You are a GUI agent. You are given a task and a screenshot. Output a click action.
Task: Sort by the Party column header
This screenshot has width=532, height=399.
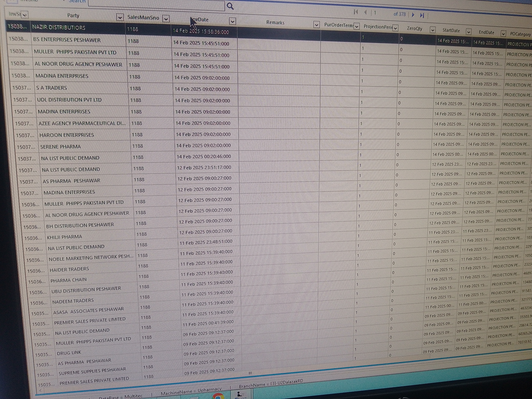pos(73,16)
